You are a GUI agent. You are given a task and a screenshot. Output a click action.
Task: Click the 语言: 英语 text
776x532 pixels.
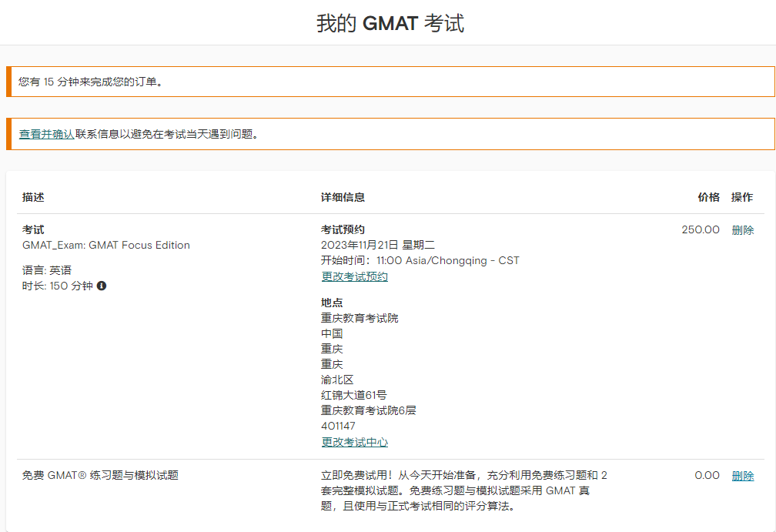coord(46,270)
